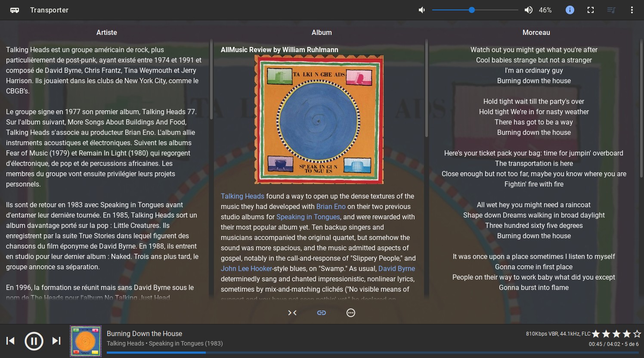Rate the track four stars
Image resolution: width=644 pixels, height=358 pixels.
[x=627, y=334]
